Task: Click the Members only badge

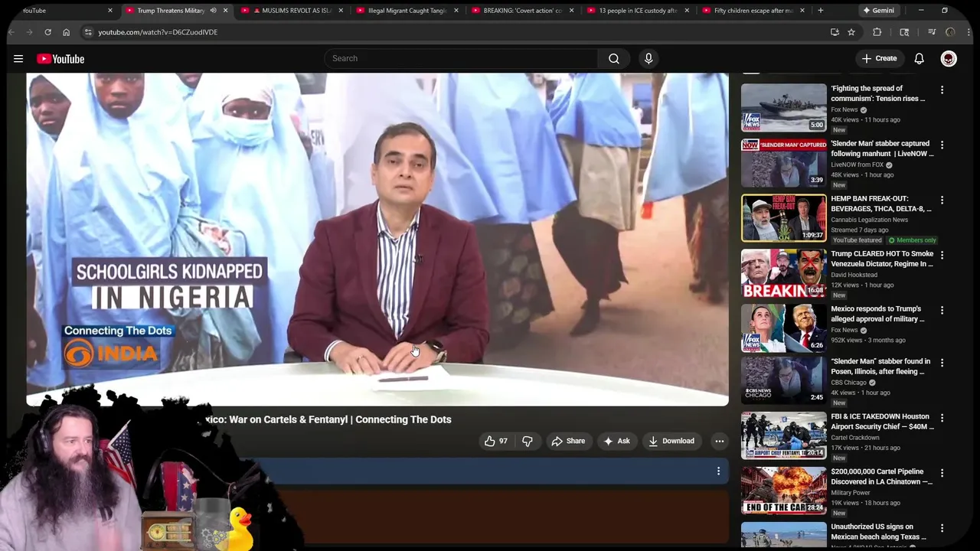Action: click(912, 240)
